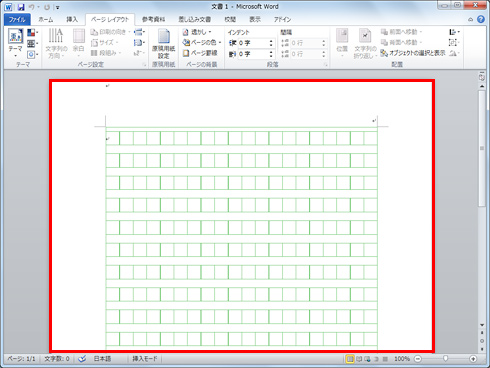Viewport: 490px width, 368px height.
Task: Open the ファイル tab
Action: (x=17, y=20)
